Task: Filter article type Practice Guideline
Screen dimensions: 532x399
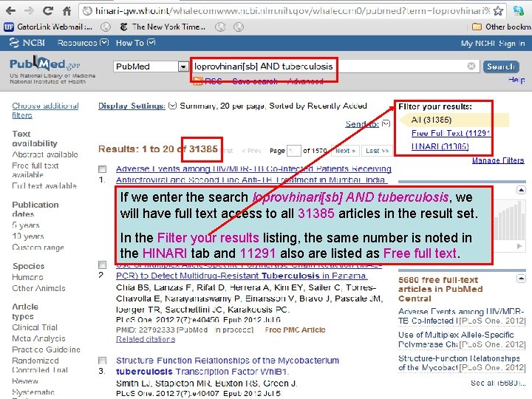Action: coord(46,349)
